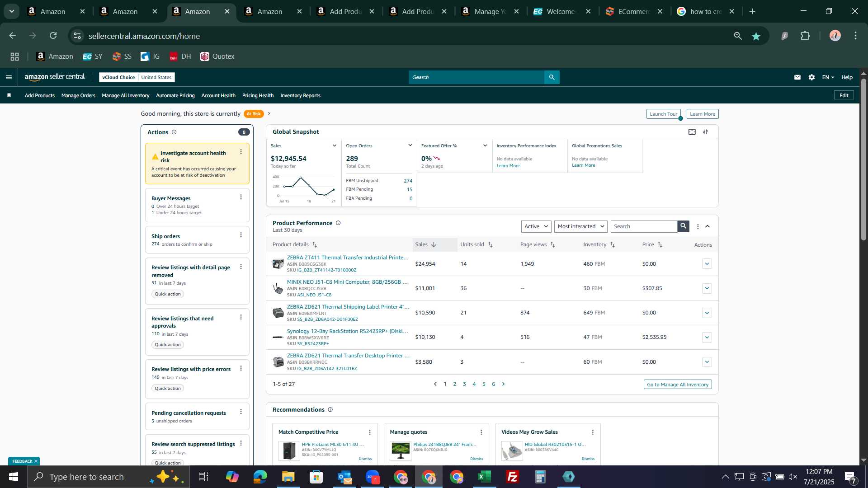Image resolution: width=868 pixels, height=488 pixels.
Task: Expand the Open Orders dropdown chevron
Action: point(410,145)
